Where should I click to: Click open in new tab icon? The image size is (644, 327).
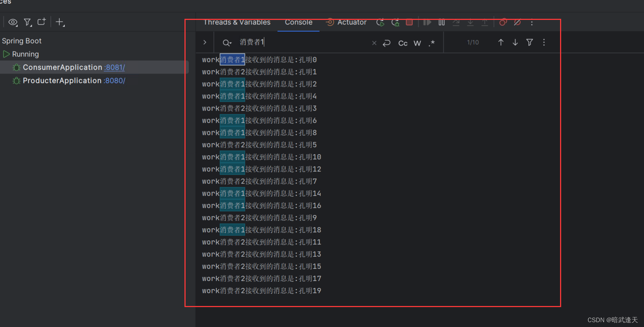coord(42,22)
